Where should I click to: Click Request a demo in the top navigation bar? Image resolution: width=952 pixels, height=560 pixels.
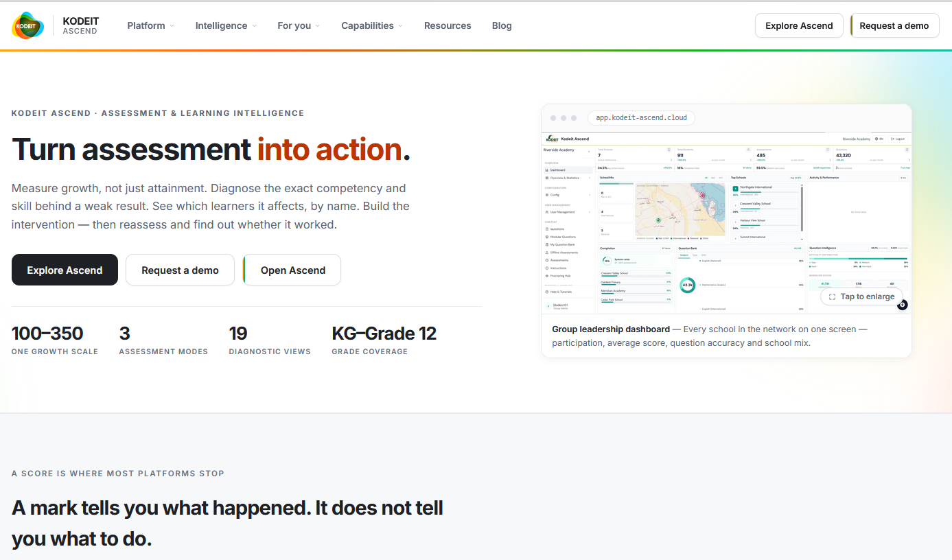pos(894,25)
